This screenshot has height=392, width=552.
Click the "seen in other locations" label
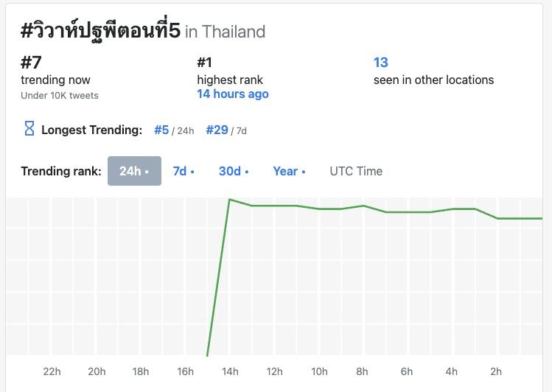(x=433, y=80)
